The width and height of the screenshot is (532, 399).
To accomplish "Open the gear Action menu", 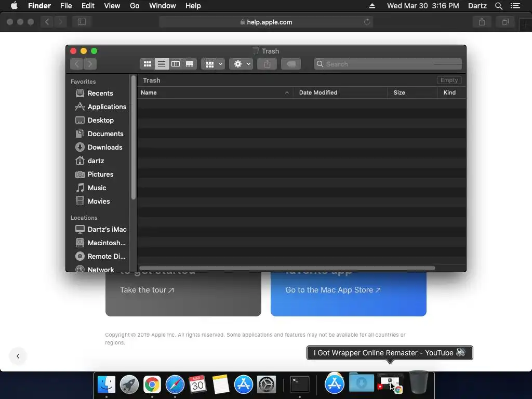I will [x=241, y=64].
